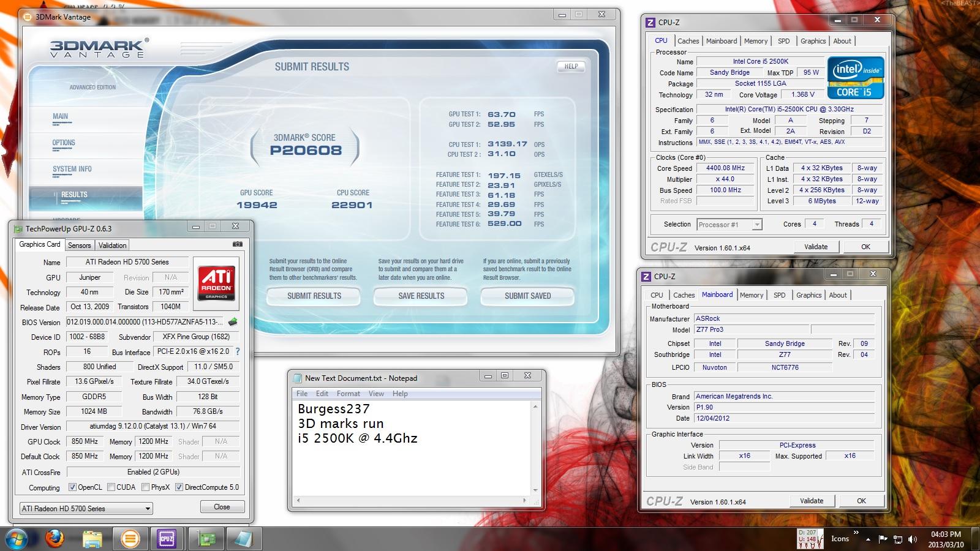
Task: Click SAVE RESULTS button in 3DMark
Action: 421,296
